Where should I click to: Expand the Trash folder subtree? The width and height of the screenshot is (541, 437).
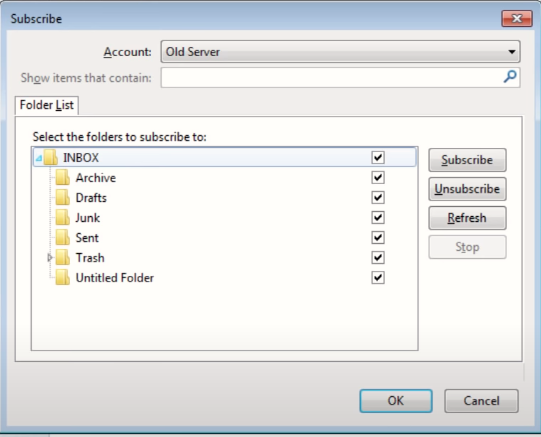pyautogui.click(x=50, y=258)
